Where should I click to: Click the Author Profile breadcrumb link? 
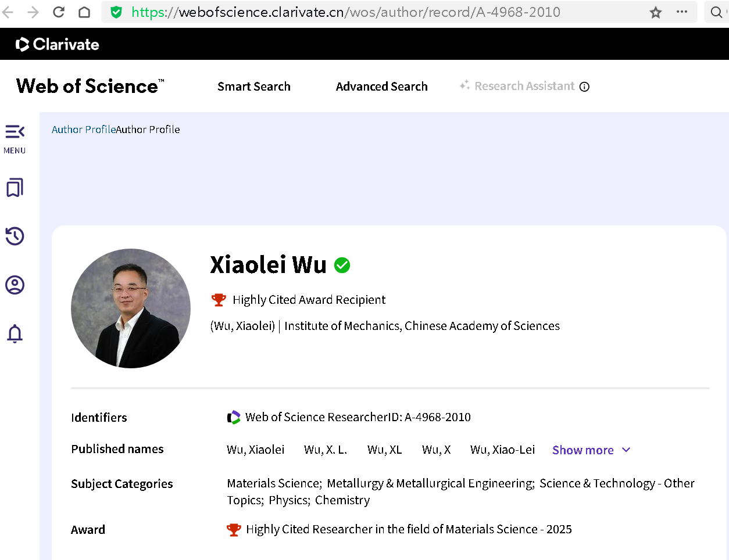pyautogui.click(x=84, y=130)
